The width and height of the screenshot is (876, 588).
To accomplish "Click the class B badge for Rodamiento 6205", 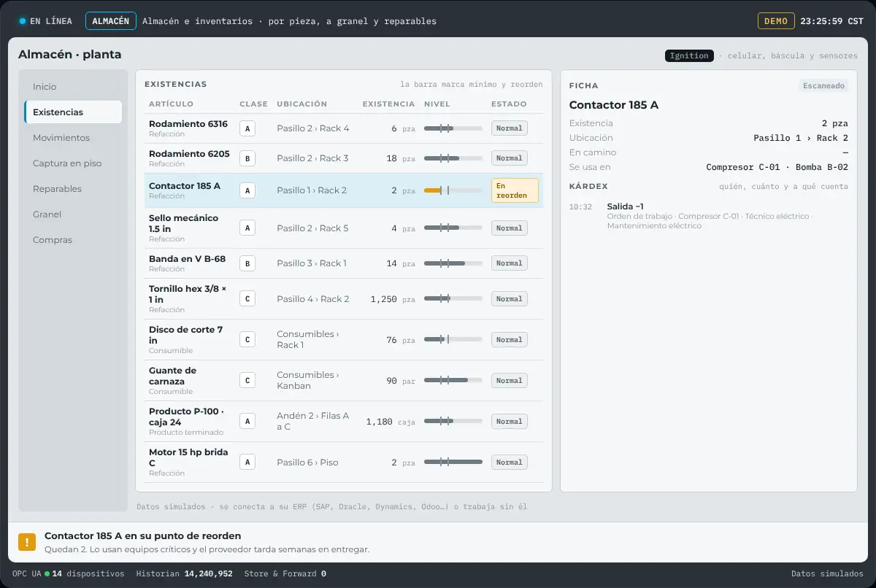I will (x=247, y=158).
